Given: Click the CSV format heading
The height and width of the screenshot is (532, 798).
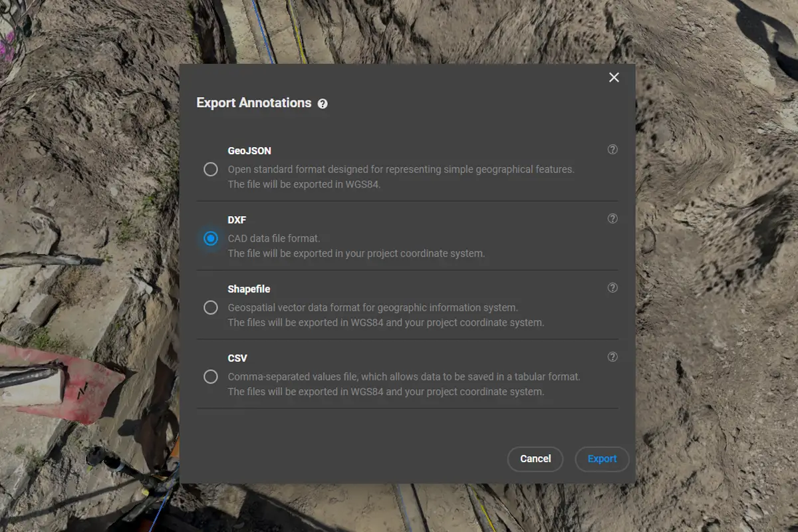Looking at the screenshot, I should point(237,358).
